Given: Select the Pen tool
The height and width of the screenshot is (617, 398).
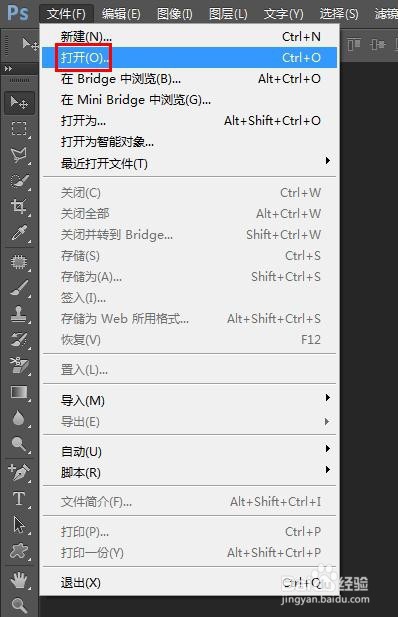Looking at the screenshot, I should [19, 473].
